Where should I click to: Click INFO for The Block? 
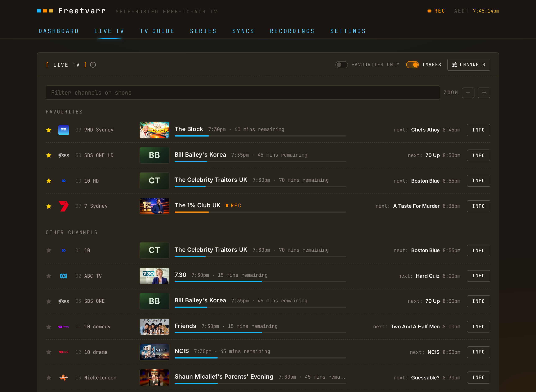(478, 130)
